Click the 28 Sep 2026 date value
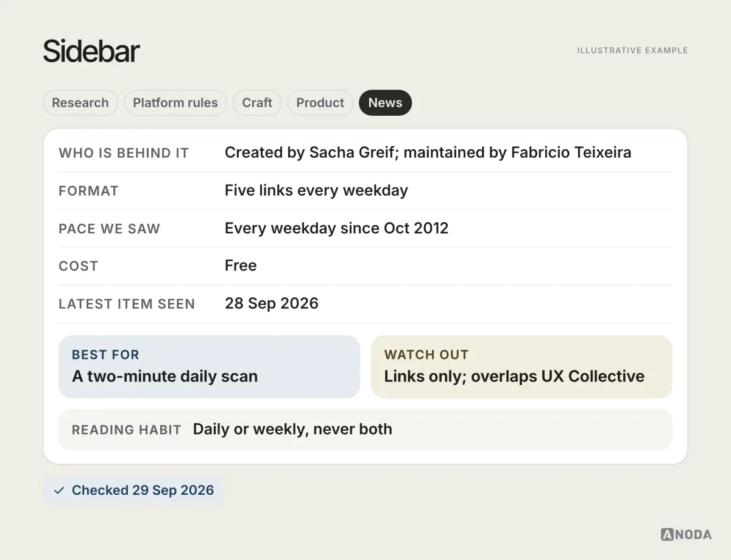The height and width of the screenshot is (560, 731). (272, 303)
